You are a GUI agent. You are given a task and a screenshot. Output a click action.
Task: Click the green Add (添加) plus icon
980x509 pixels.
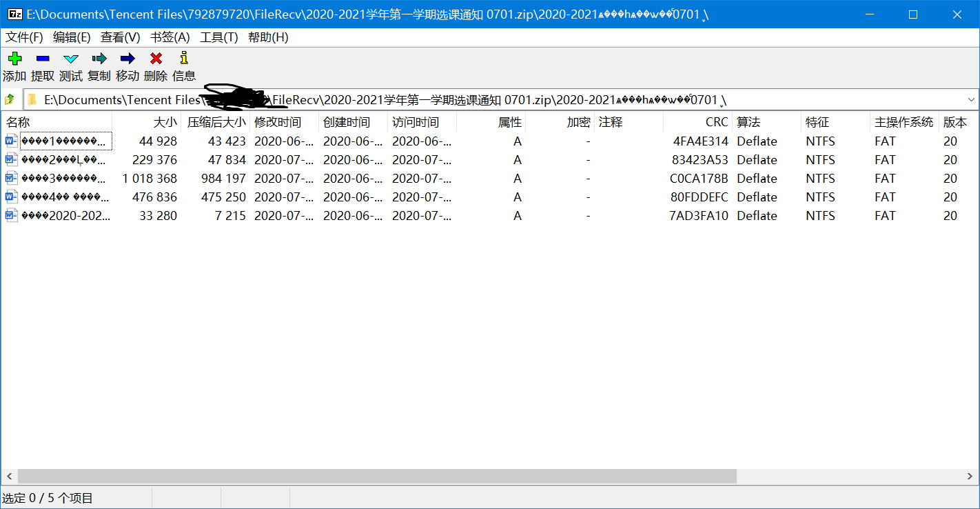14,59
